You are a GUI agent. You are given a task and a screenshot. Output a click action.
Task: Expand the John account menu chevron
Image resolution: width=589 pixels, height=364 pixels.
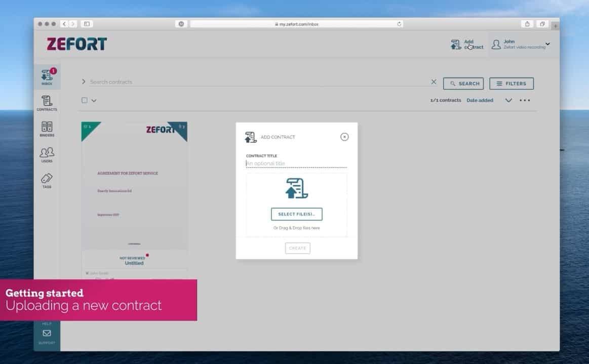pos(547,44)
